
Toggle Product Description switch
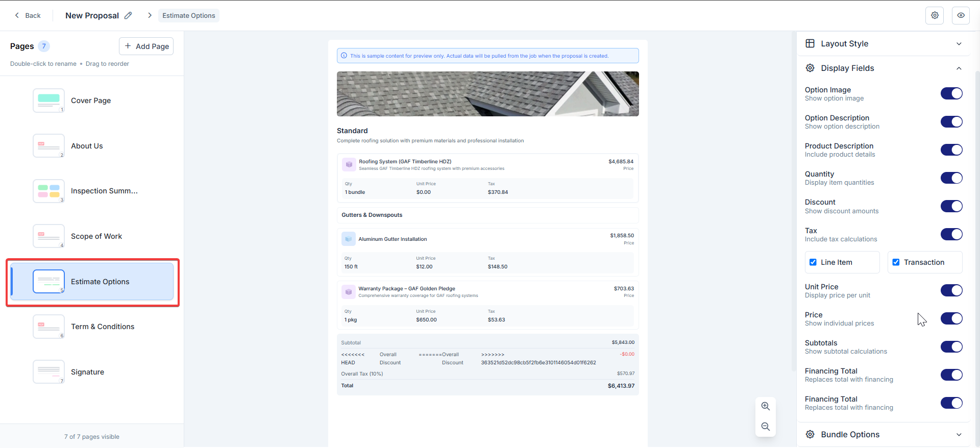pyautogui.click(x=951, y=150)
